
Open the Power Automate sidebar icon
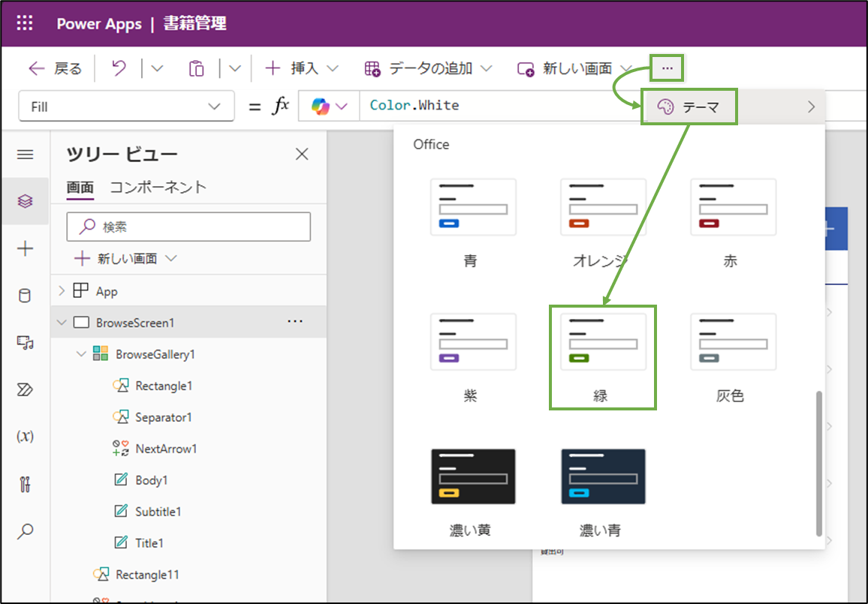25,390
